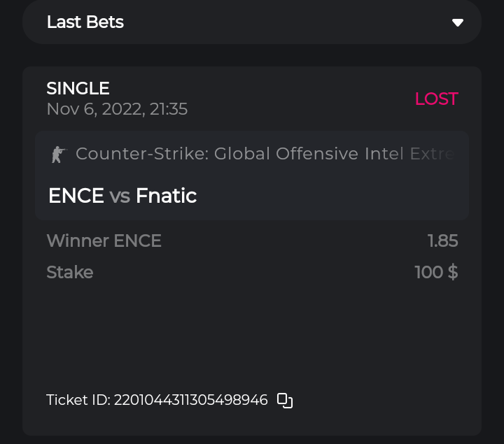
Task: Click the 'vs' separator in match title
Action: point(120,196)
